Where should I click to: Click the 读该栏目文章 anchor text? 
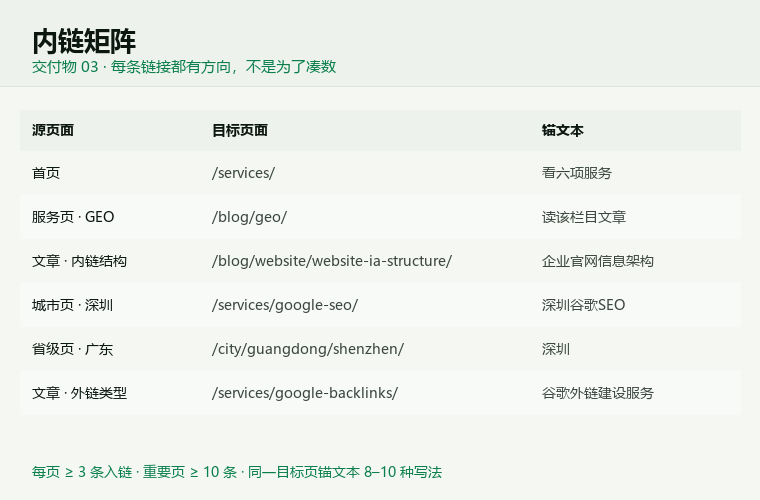[x=584, y=217]
